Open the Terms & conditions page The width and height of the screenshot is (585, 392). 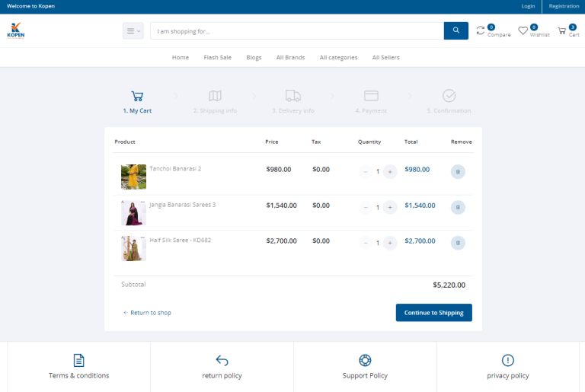(x=78, y=367)
